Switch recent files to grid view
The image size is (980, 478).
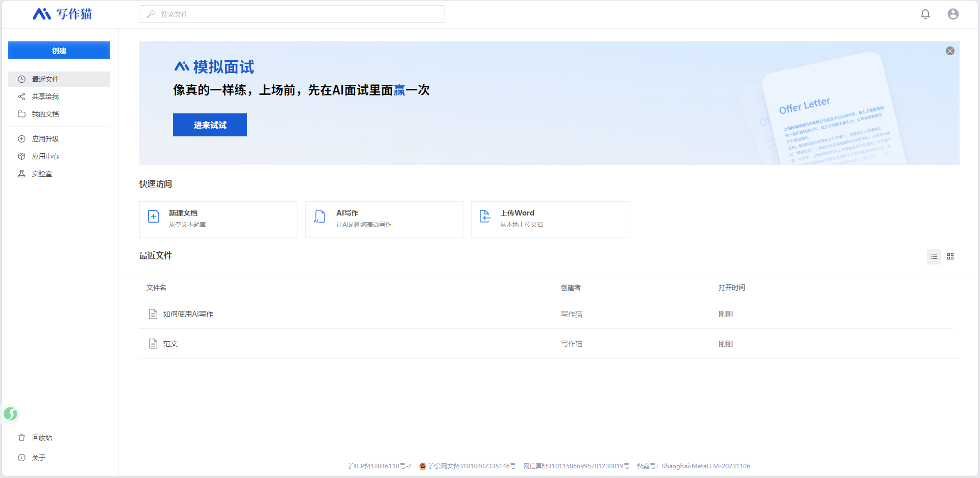[950, 256]
